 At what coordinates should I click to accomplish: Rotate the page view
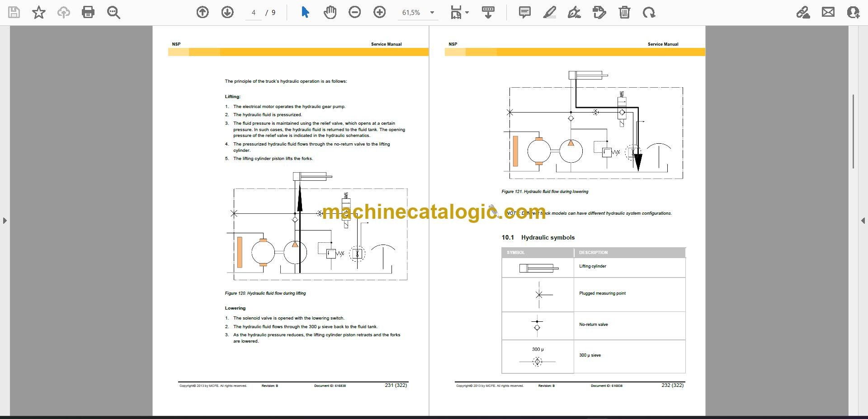[x=649, y=13]
